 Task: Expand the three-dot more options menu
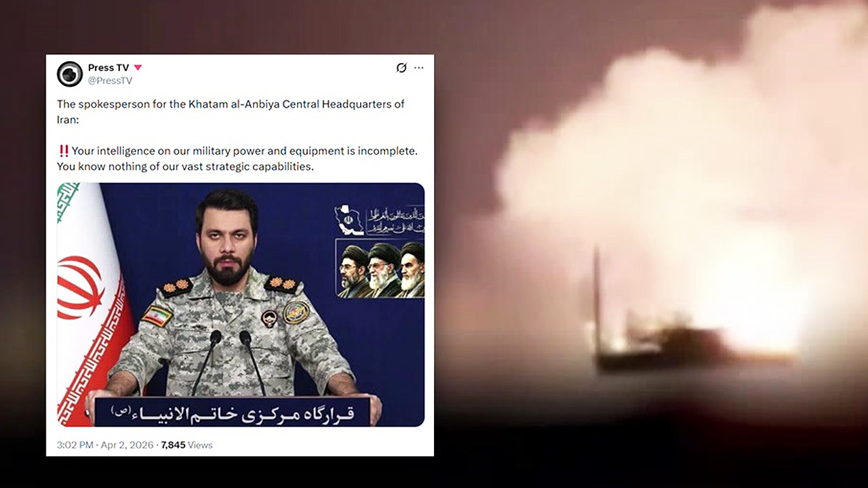pyautogui.click(x=419, y=68)
